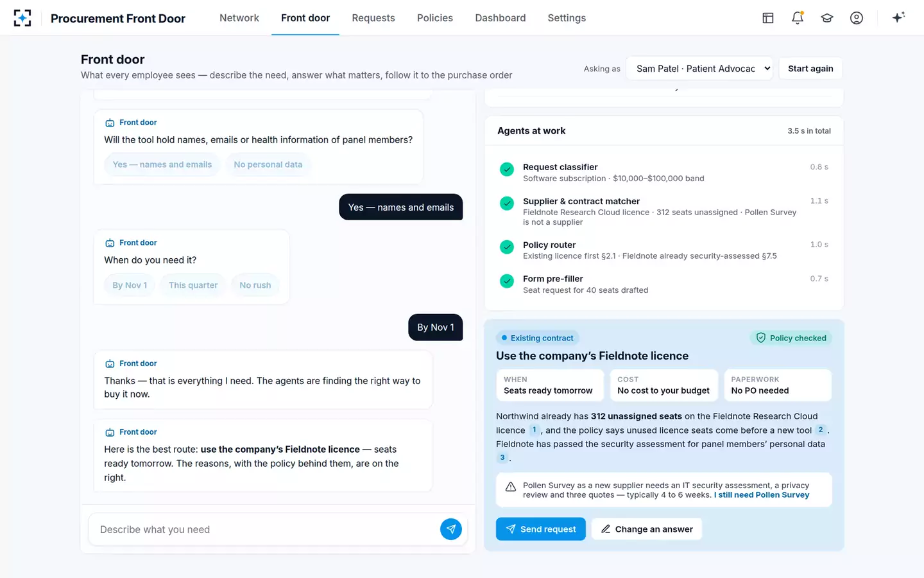Open the layout panel icon in the header
The height and width of the screenshot is (578, 924).
(x=768, y=18)
